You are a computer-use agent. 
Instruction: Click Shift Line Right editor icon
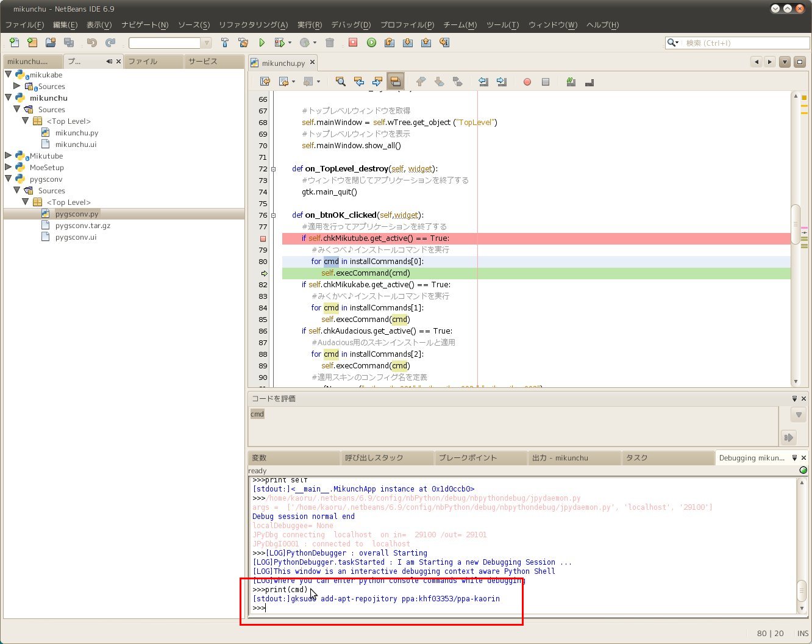pos(502,82)
